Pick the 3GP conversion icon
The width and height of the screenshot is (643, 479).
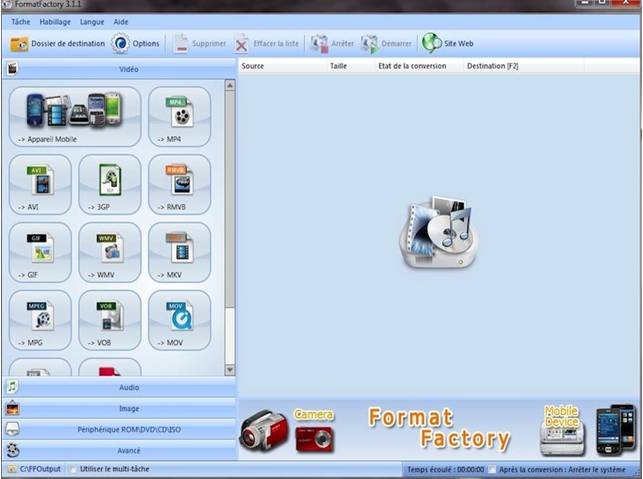click(110, 183)
